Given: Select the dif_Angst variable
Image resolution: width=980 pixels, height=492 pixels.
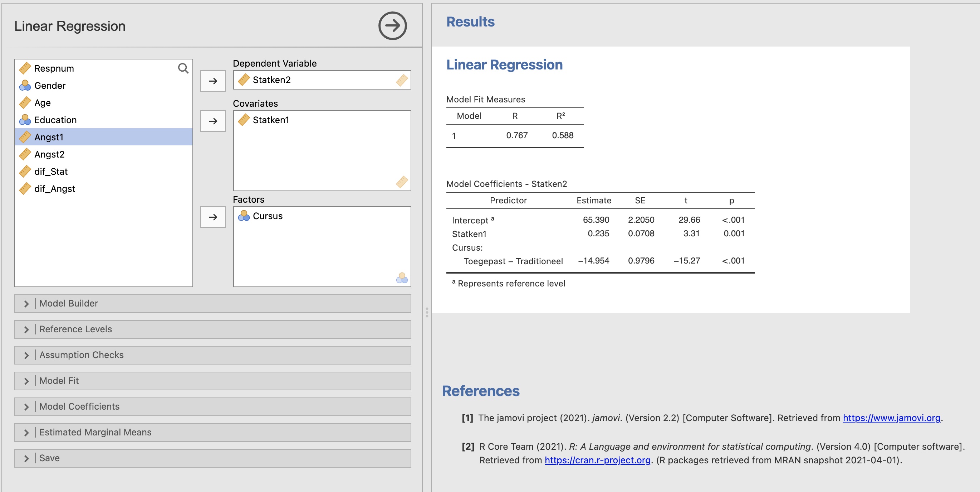Looking at the screenshot, I should click(54, 188).
